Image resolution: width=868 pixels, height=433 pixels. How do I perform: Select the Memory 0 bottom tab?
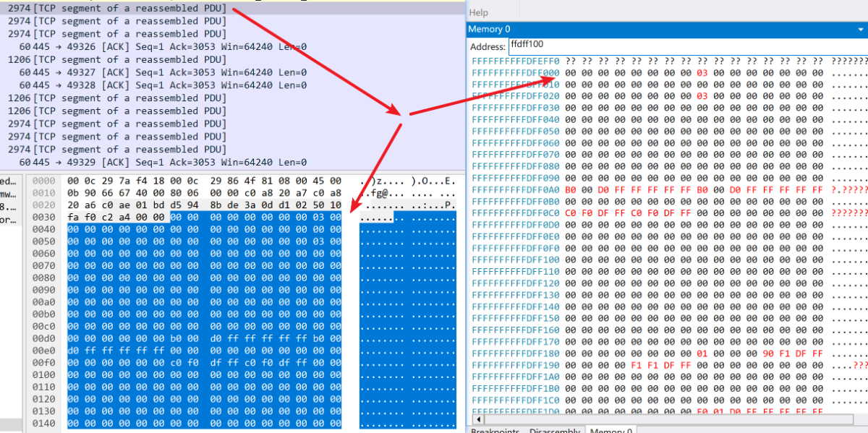pyautogui.click(x=611, y=432)
